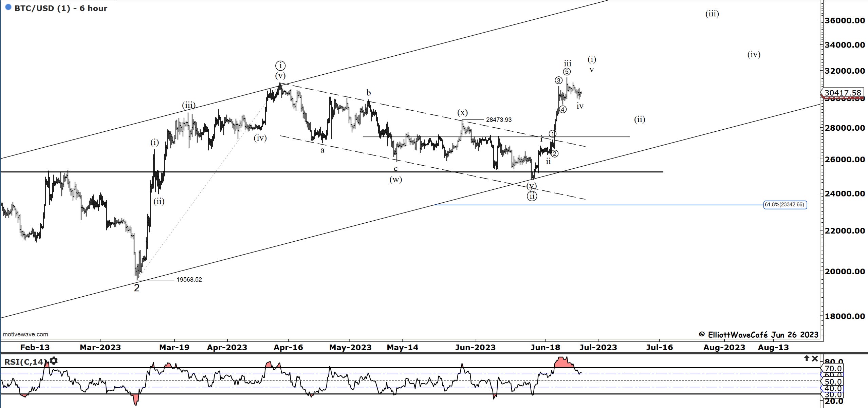Click the Apr-16 date on time axis

(288, 348)
